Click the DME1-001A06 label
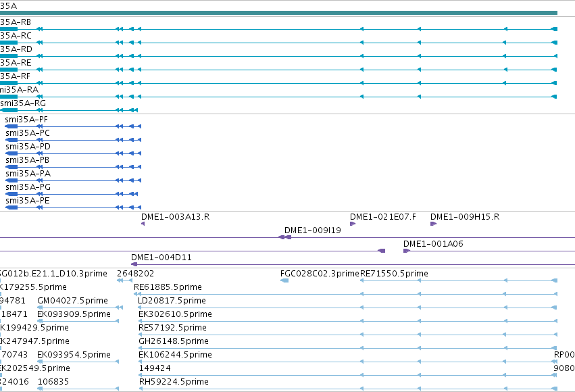Screen dimensions: 575x392 (x=433, y=244)
